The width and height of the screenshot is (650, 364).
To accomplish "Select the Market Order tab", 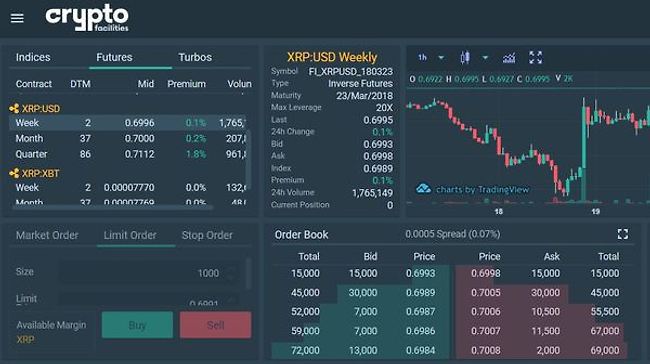I will 47,235.
